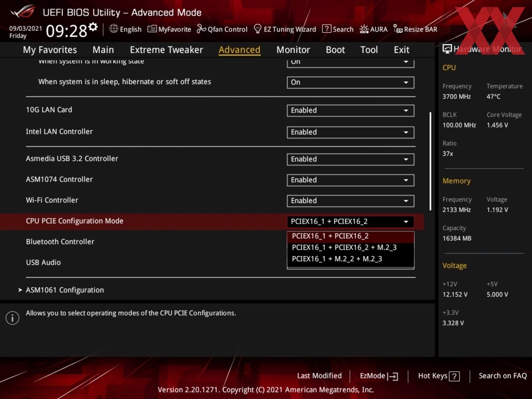The image size is (532, 399).
Task: Select the Advanced tab
Action: click(x=239, y=50)
